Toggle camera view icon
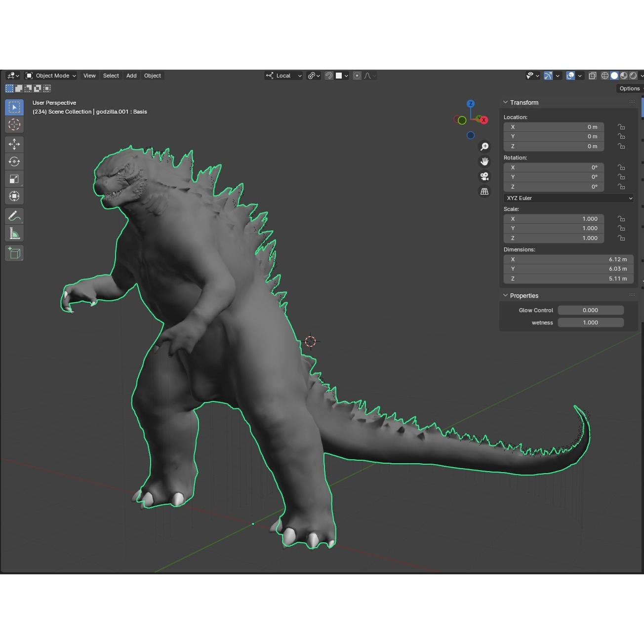The width and height of the screenshot is (644, 644). point(484,176)
